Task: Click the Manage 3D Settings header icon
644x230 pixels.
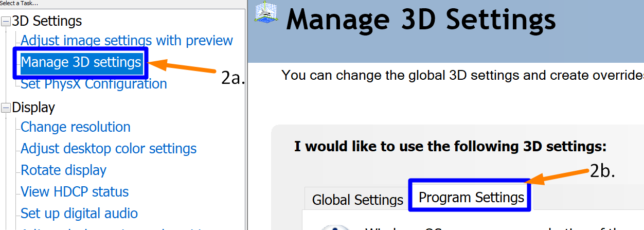Action: [267, 13]
